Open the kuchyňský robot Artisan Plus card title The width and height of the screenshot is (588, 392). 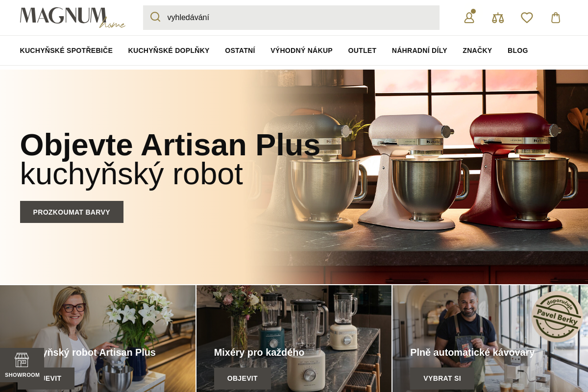(x=100, y=352)
